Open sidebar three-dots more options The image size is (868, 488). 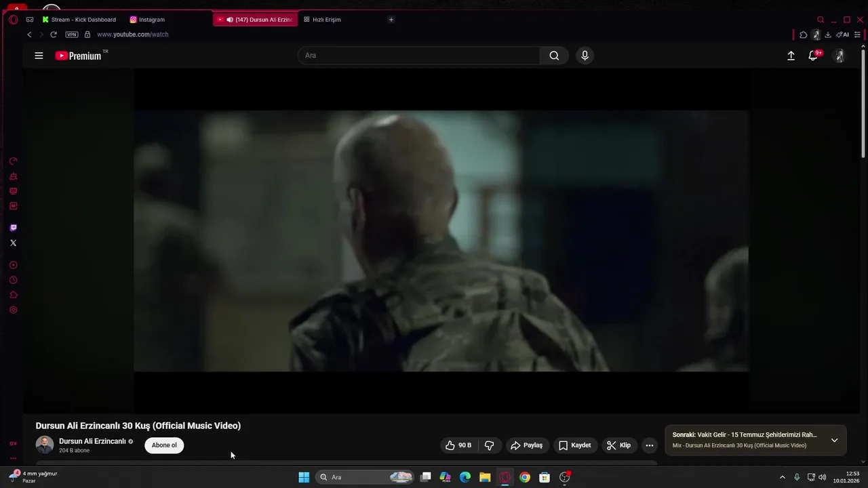[x=13, y=458]
